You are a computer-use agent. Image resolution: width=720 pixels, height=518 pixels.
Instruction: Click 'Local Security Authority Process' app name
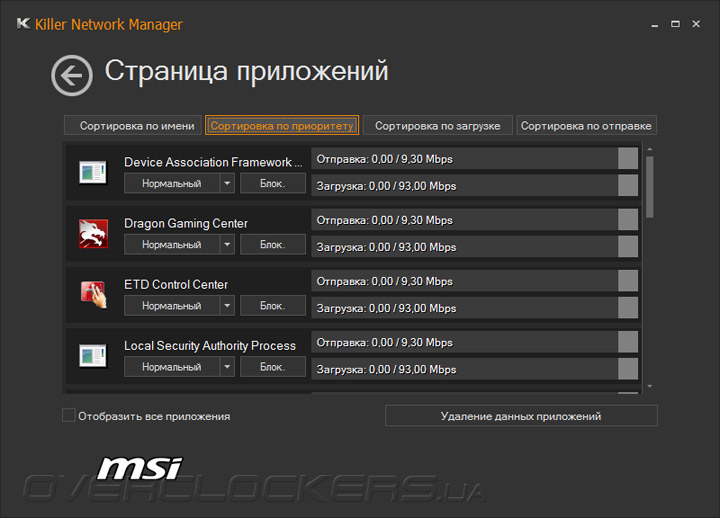[x=210, y=345]
